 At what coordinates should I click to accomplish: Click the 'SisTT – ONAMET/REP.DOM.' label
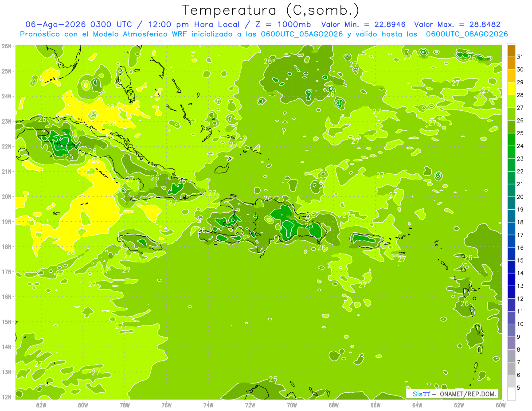point(452,394)
